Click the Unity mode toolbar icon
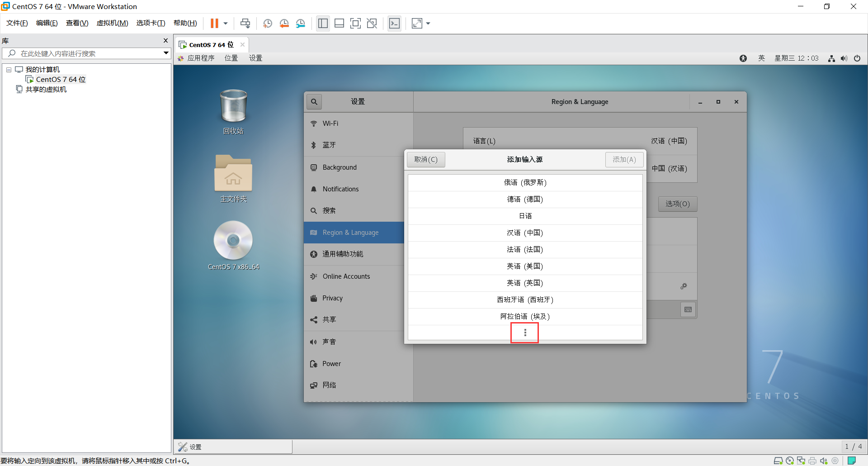This screenshot has height=466, width=868. [x=372, y=24]
